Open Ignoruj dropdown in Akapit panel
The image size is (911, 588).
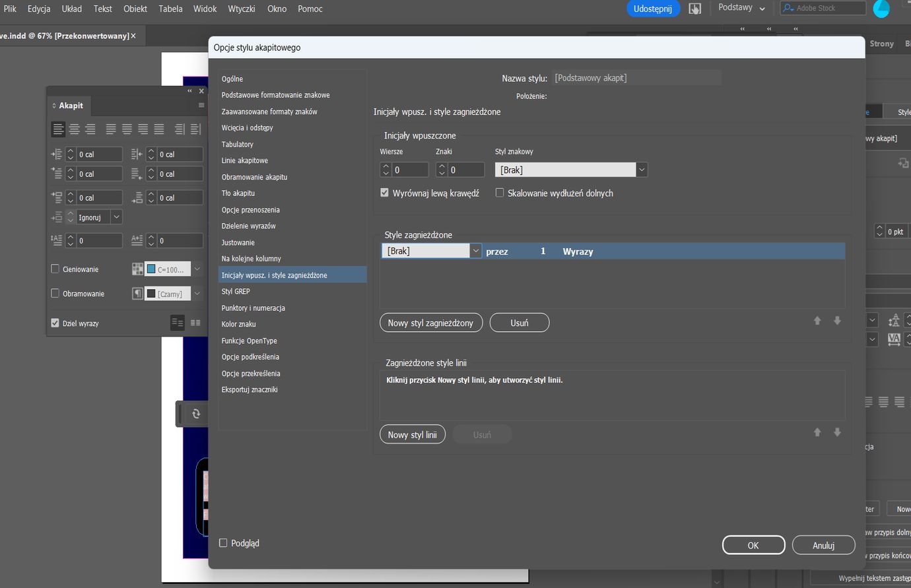(116, 217)
